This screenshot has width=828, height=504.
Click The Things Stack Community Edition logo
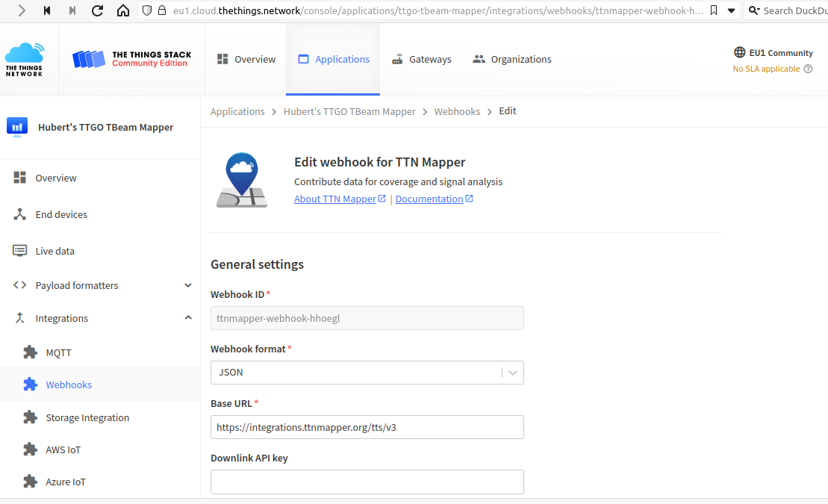(132, 59)
